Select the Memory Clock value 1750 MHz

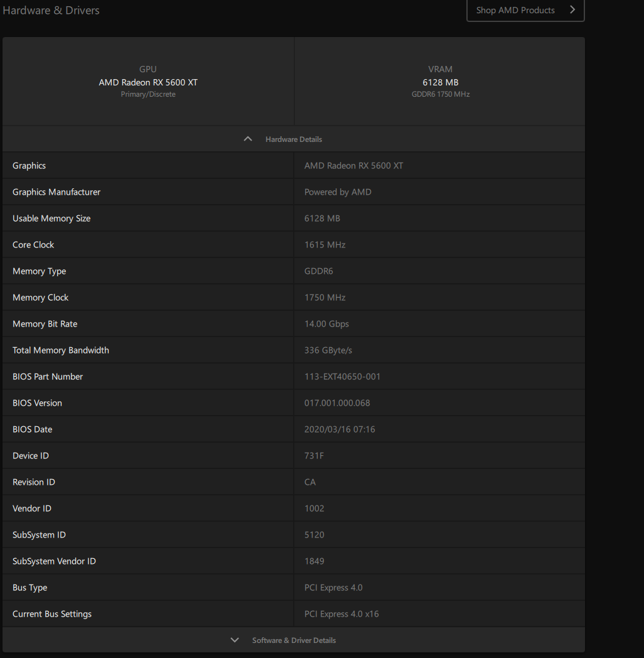coord(325,298)
